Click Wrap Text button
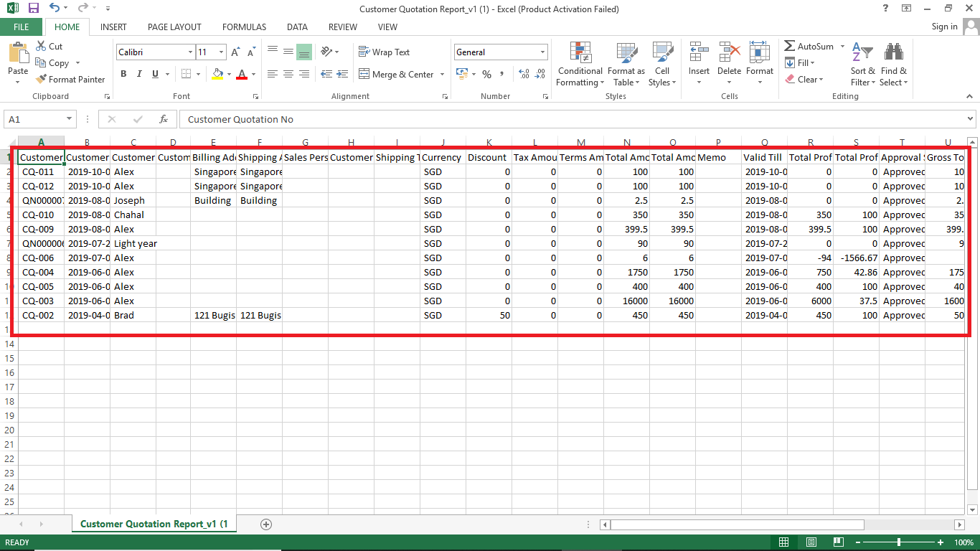The image size is (980, 551). 384,52
